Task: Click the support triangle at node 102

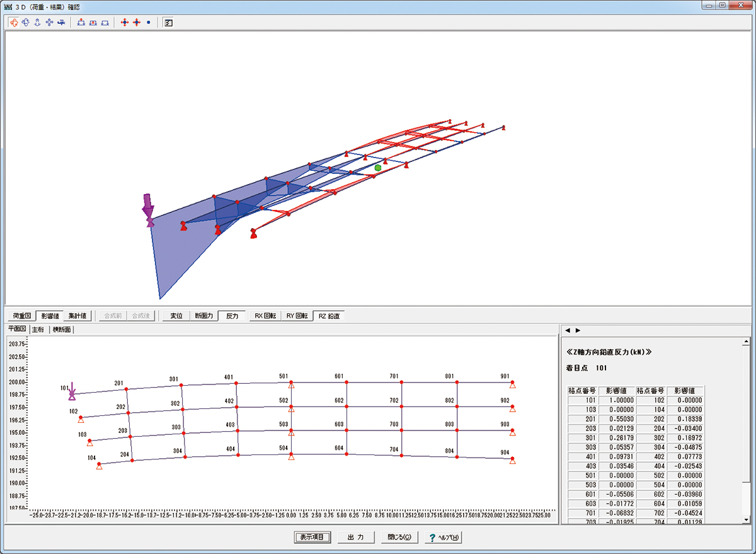Action: pos(81,419)
